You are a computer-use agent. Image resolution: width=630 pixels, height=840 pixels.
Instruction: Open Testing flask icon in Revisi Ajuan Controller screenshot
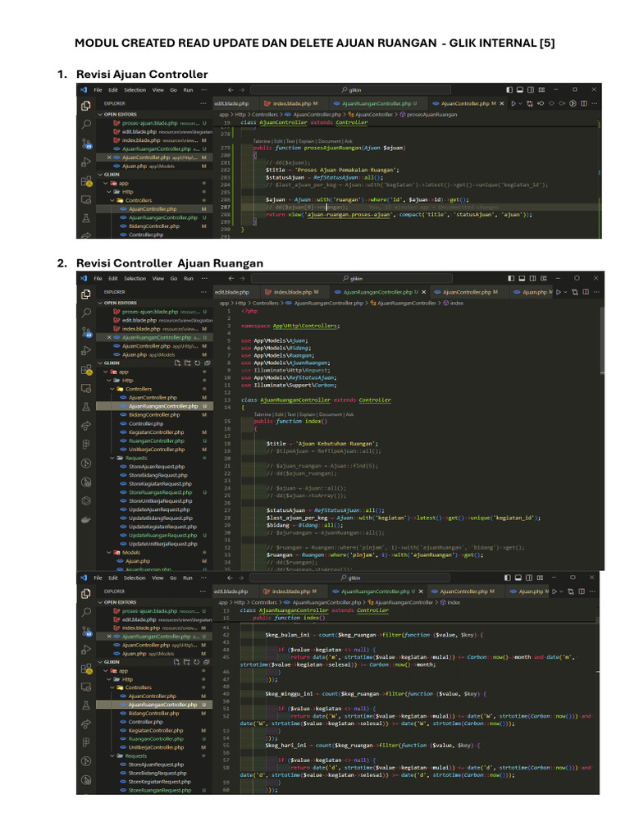click(85, 218)
